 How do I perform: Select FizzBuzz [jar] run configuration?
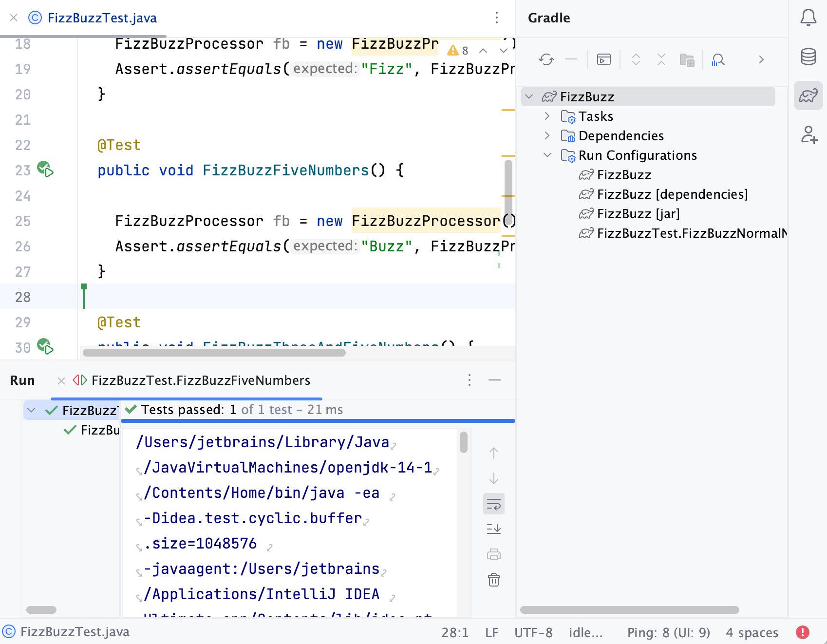[637, 213]
